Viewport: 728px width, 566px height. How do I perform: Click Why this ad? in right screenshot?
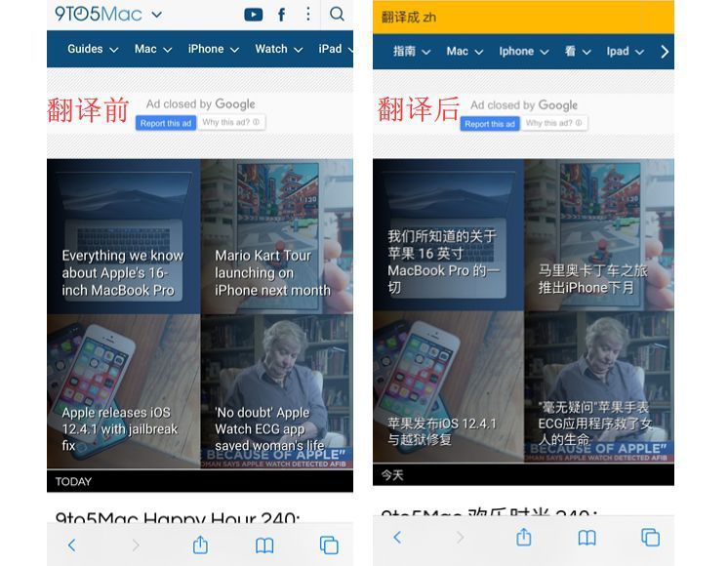[554, 123]
